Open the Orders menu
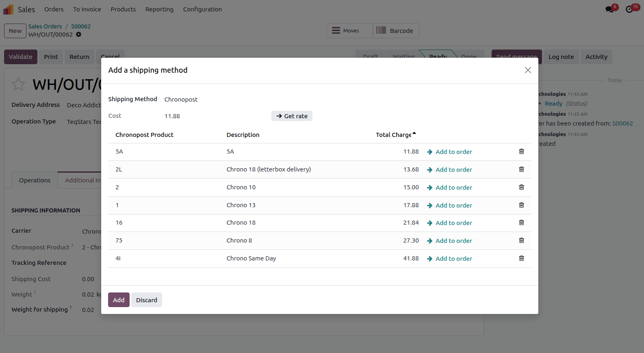The height and width of the screenshot is (353, 644). point(54,9)
